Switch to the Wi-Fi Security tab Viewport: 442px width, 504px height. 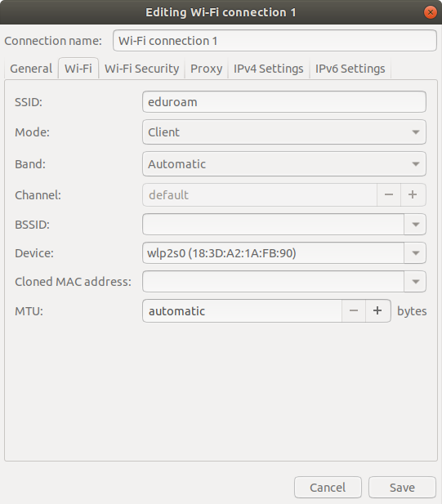click(x=142, y=69)
